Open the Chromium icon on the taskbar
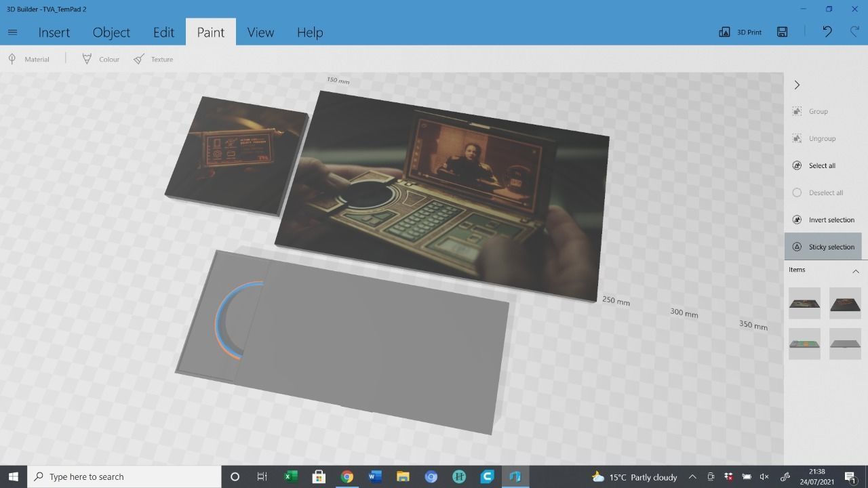868x488 pixels. point(431,476)
